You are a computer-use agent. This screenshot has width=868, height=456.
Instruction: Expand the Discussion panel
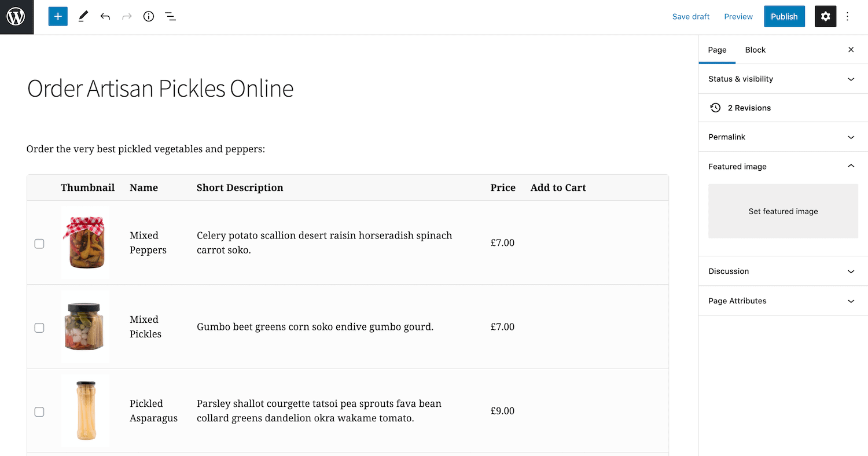(x=783, y=271)
